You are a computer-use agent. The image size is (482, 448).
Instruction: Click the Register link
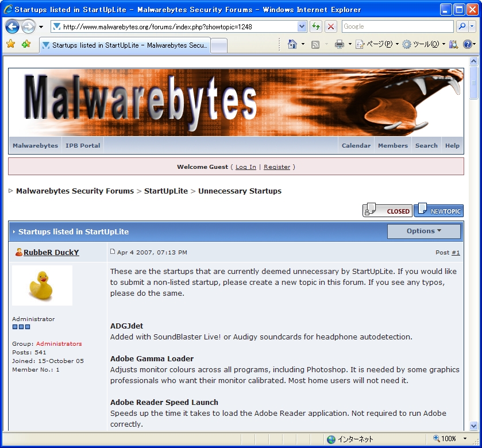click(277, 167)
